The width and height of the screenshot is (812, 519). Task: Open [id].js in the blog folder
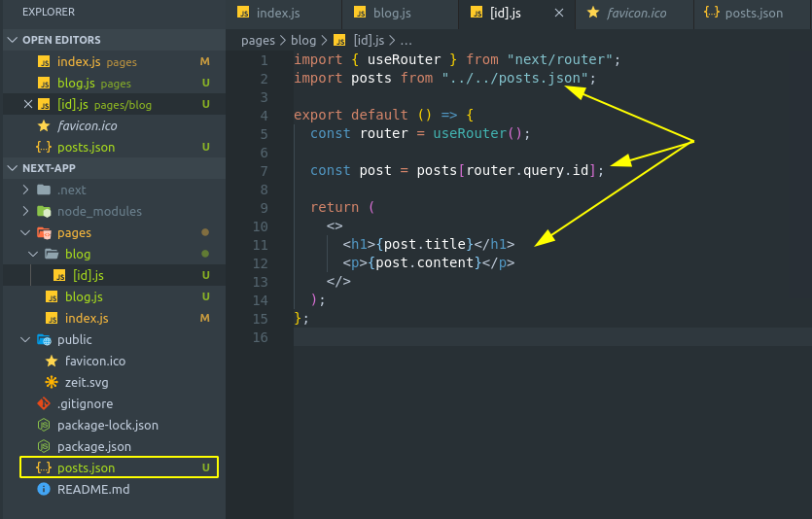click(x=114, y=275)
